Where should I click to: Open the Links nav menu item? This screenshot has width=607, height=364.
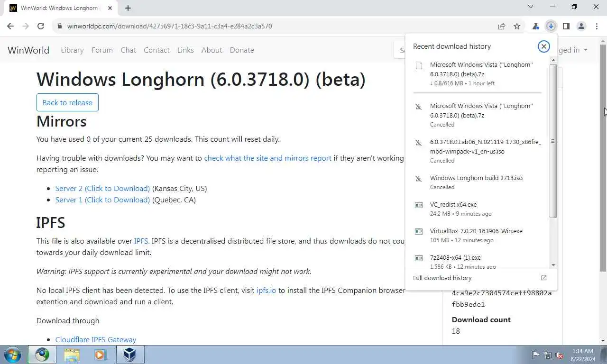click(x=185, y=50)
